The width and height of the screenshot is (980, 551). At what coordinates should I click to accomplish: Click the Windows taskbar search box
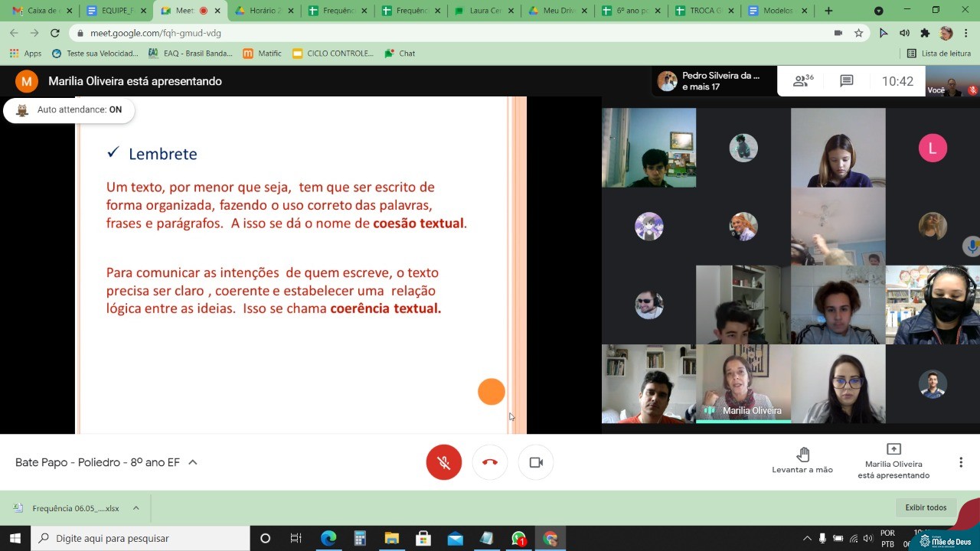[x=141, y=539]
